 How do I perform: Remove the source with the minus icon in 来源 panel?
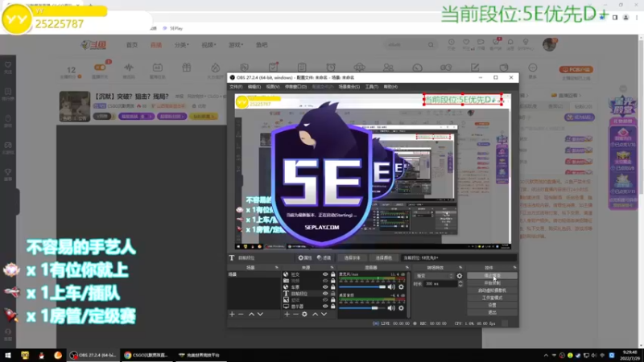pos(295,315)
